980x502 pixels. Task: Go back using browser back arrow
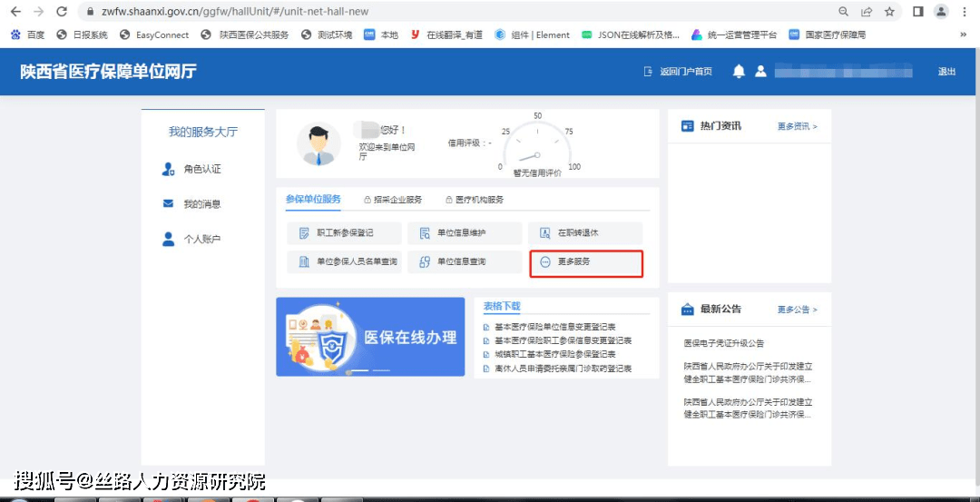click(x=15, y=11)
